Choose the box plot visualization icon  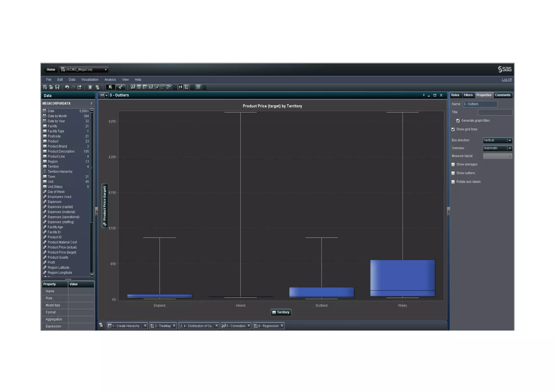click(180, 87)
